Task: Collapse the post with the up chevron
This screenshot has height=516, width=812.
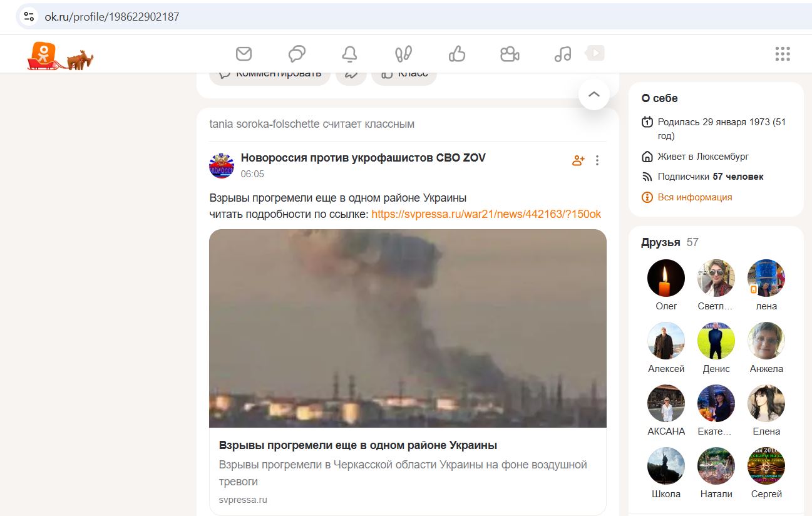Action: [593, 95]
